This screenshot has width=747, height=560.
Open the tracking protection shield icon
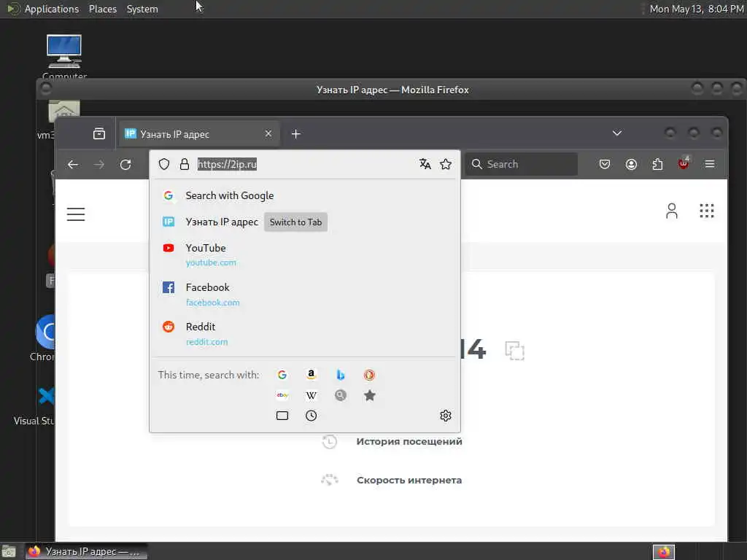164,164
